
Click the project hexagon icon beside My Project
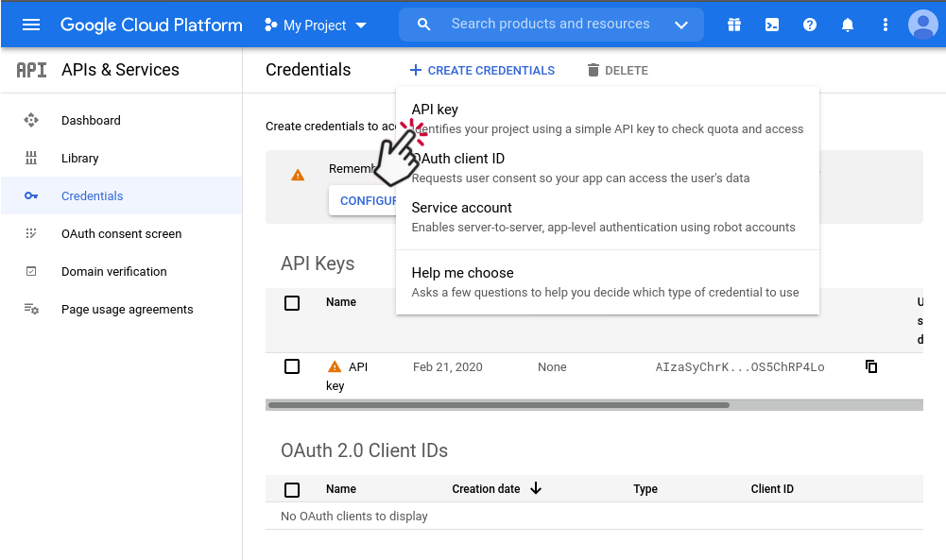pyautogui.click(x=271, y=25)
